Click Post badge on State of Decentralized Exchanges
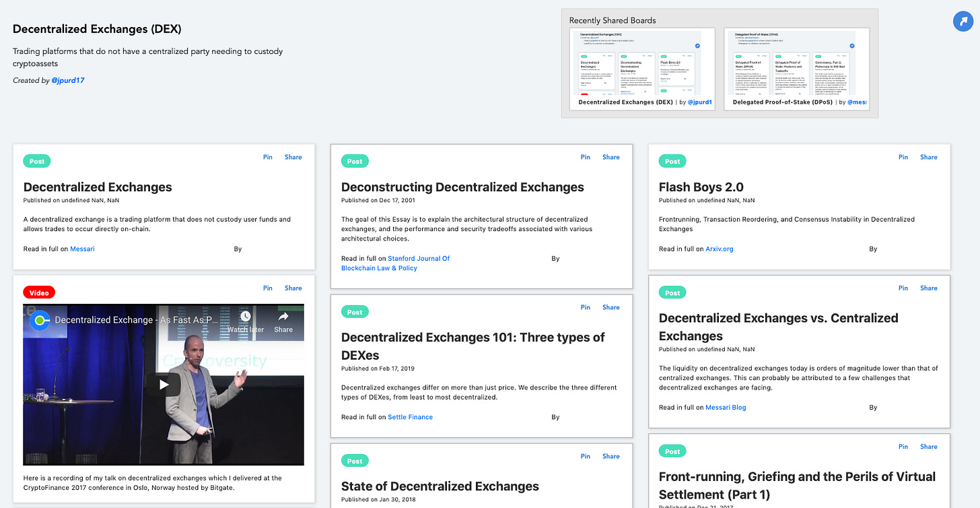980x508 pixels. pos(355,461)
